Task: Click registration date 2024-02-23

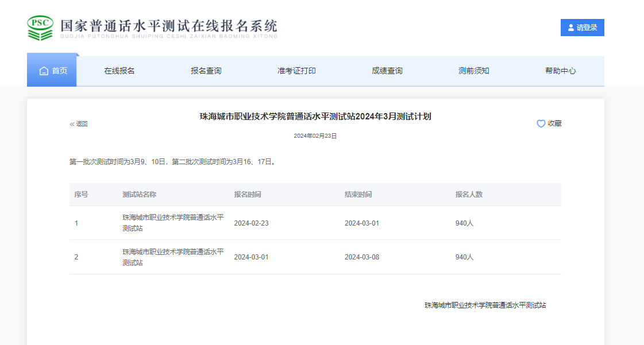Action: [252, 223]
